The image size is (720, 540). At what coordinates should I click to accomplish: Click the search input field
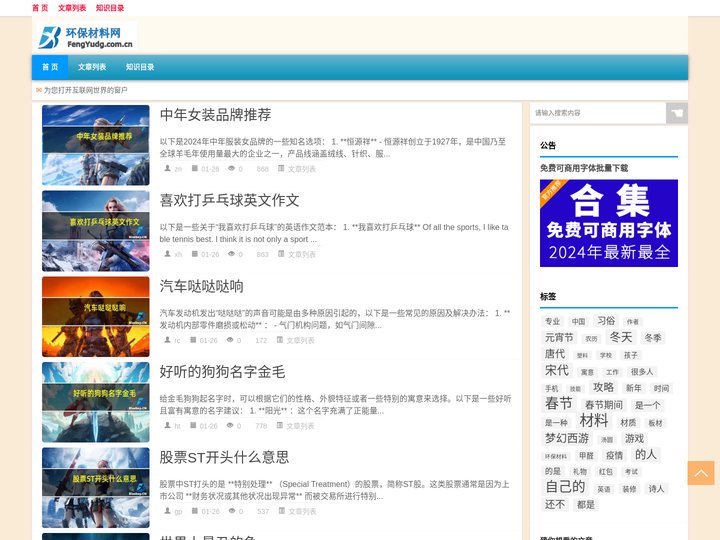[598, 113]
